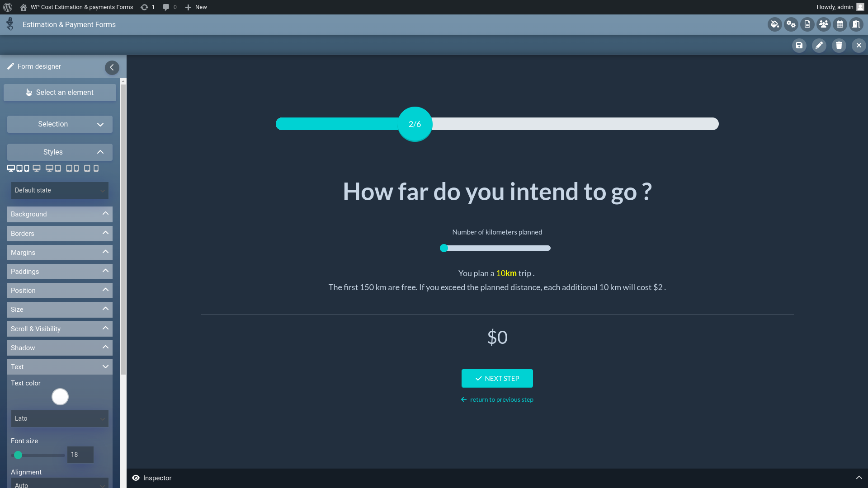This screenshot has width=868, height=488.
Task: Click the white Text color swatch
Action: (x=60, y=397)
